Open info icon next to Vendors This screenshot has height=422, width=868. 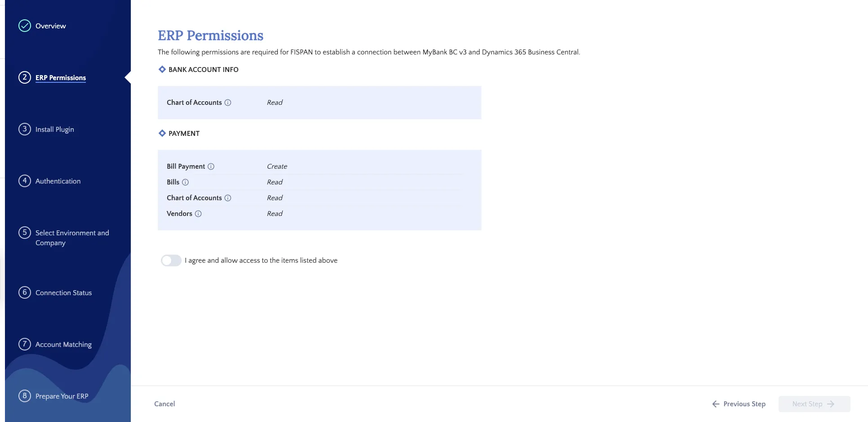(198, 214)
